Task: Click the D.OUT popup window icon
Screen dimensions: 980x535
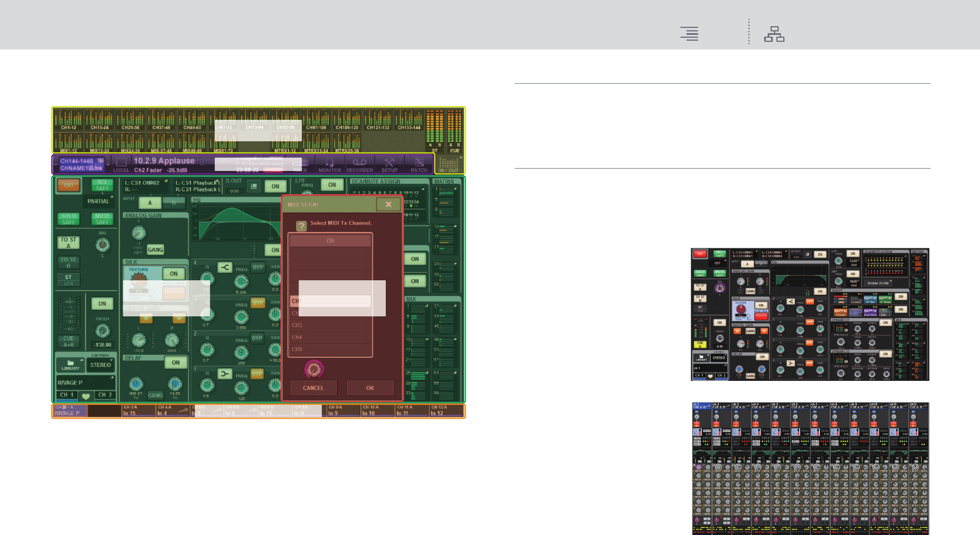Action: [253, 186]
